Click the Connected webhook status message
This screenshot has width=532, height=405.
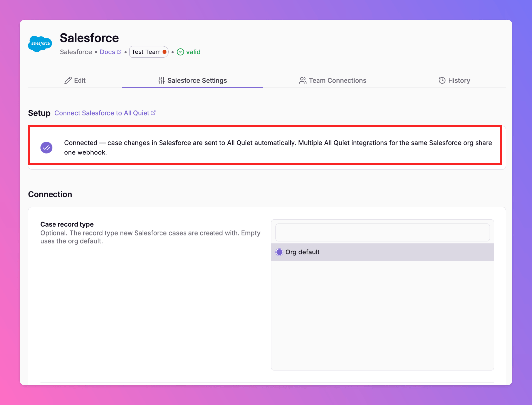(278, 148)
